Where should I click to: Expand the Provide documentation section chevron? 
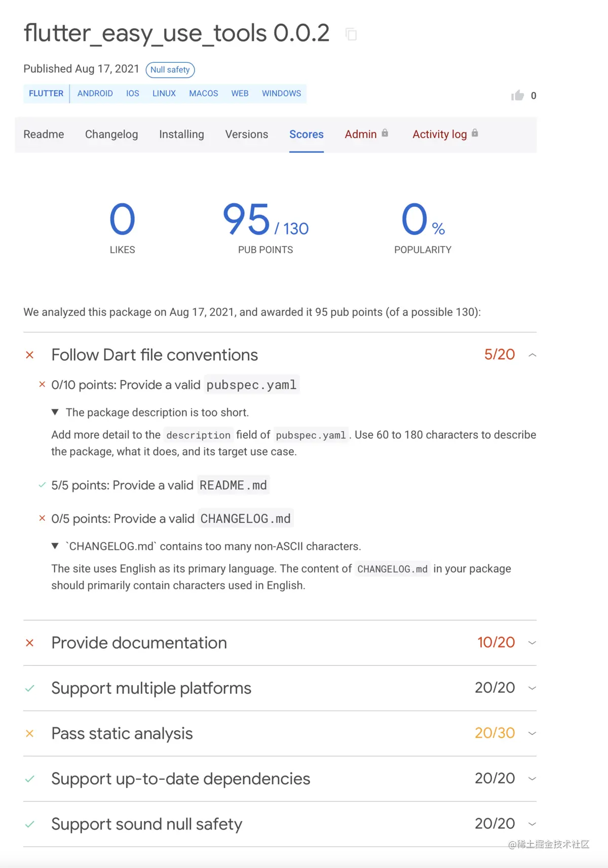[x=532, y=643]
